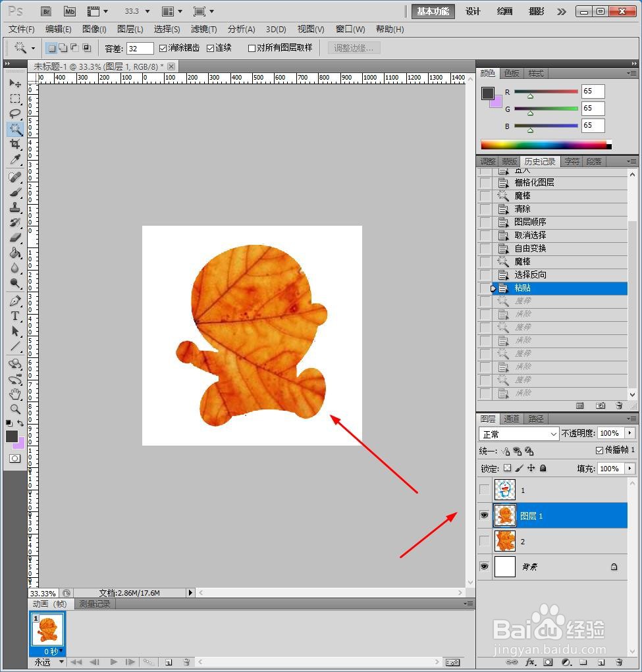Switch to the 绘画 workspace
Viewport: 642px width, 672px height.
tap(505, 12)
